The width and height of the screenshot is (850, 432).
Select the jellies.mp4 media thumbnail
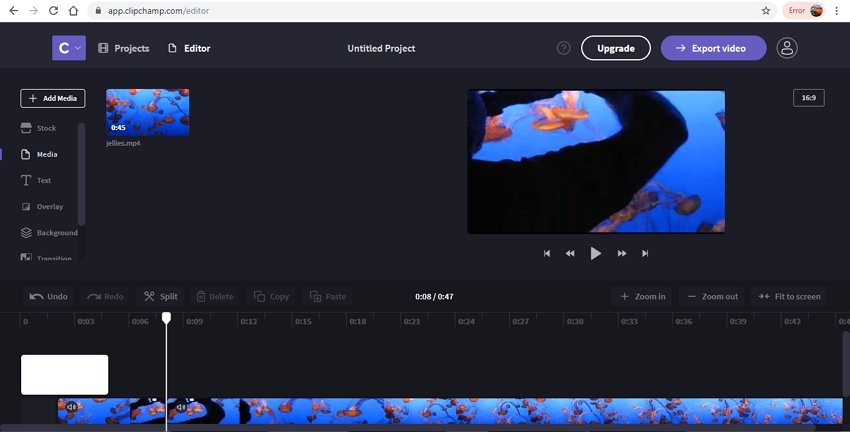tap(147, 112)
